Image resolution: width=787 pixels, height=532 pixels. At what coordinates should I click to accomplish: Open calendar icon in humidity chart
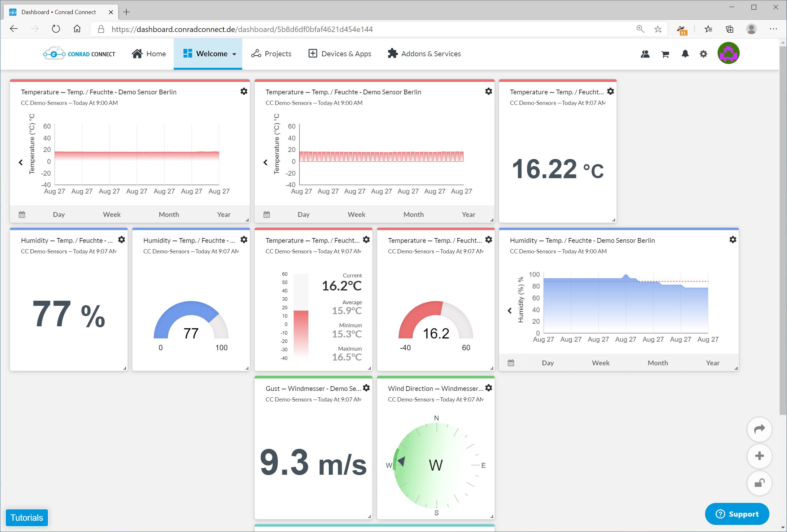511,363
